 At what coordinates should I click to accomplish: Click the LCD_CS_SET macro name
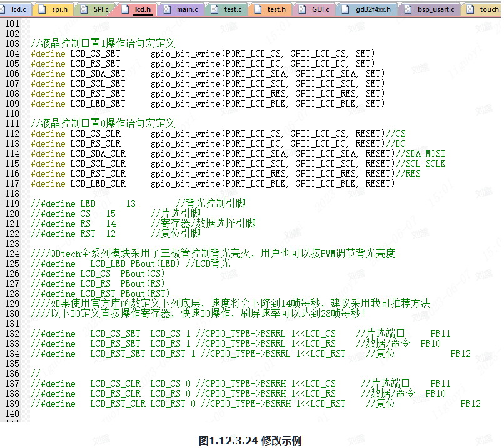pos(95,54)
